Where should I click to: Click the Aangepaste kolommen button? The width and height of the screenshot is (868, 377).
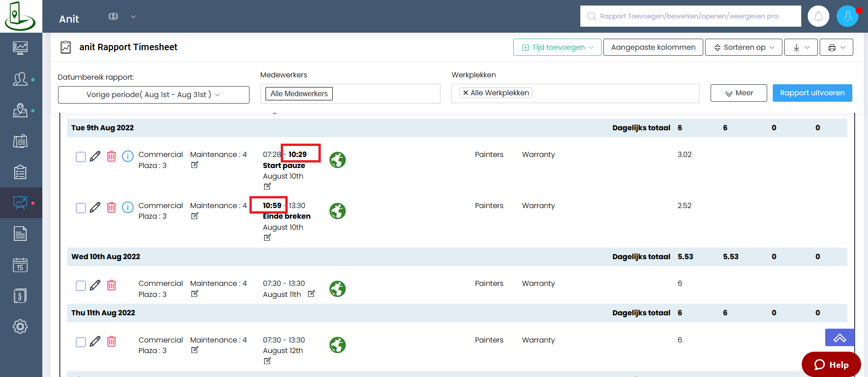[x=653, y=47]
